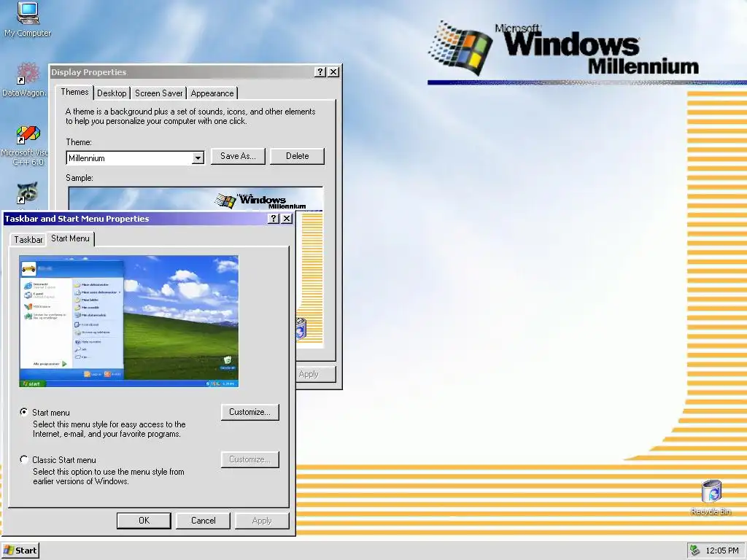The height and width of the screenshot is (560, 747).
Task: Click the Millennium theme sample preview
Action: click(196, 198)
